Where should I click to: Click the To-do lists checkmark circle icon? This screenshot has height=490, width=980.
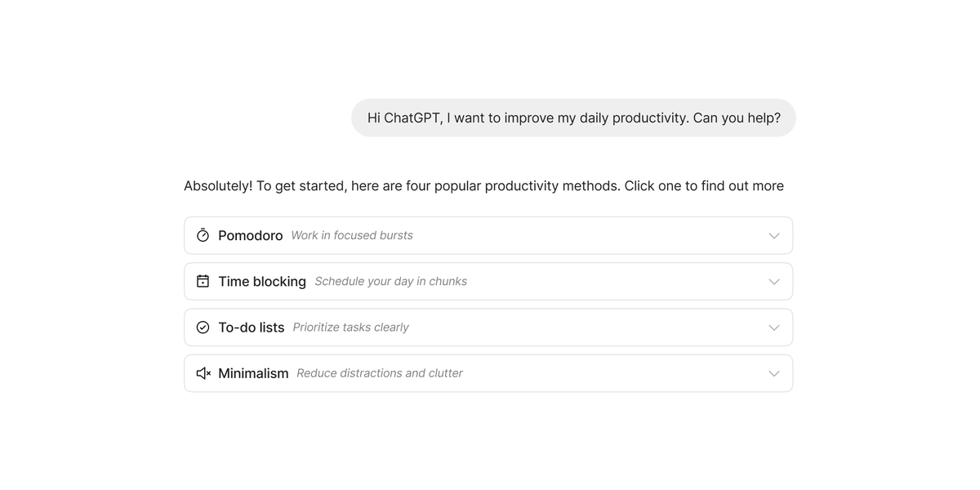tap(203, 327)
